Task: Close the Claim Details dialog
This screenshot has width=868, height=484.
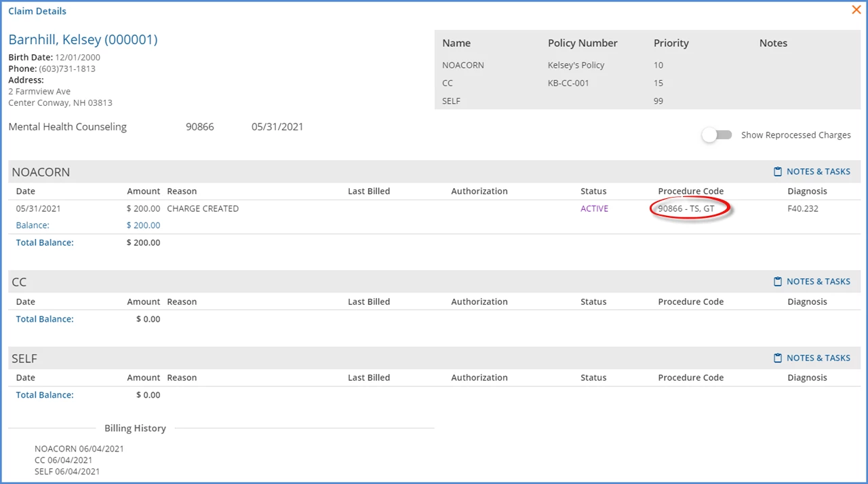Action: pyautogui.click(x=856, y=10)
